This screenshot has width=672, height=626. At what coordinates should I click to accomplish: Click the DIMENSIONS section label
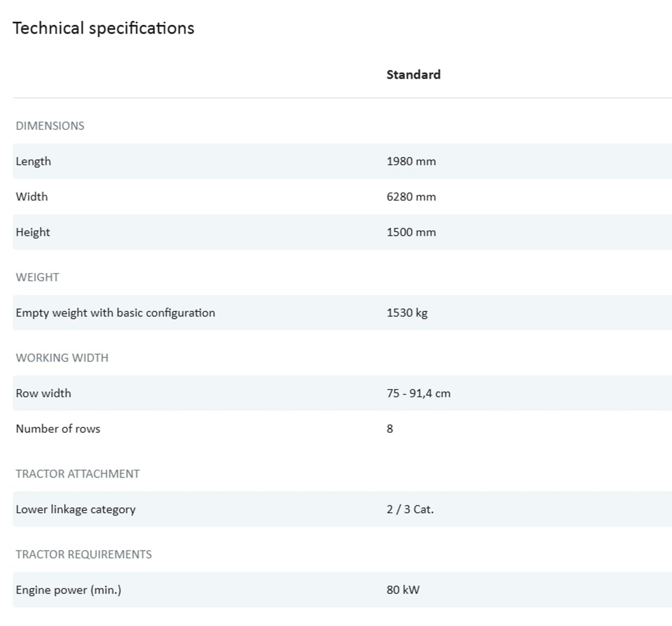(50, 126)
